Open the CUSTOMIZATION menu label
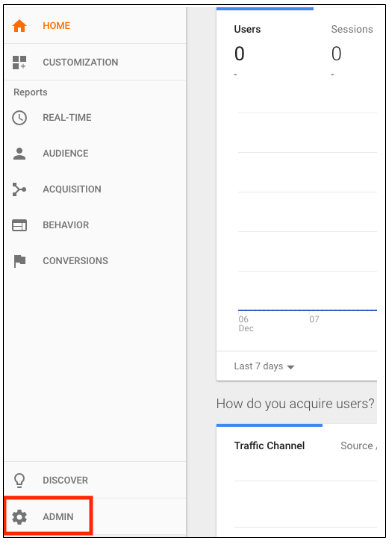 (80, 62)
